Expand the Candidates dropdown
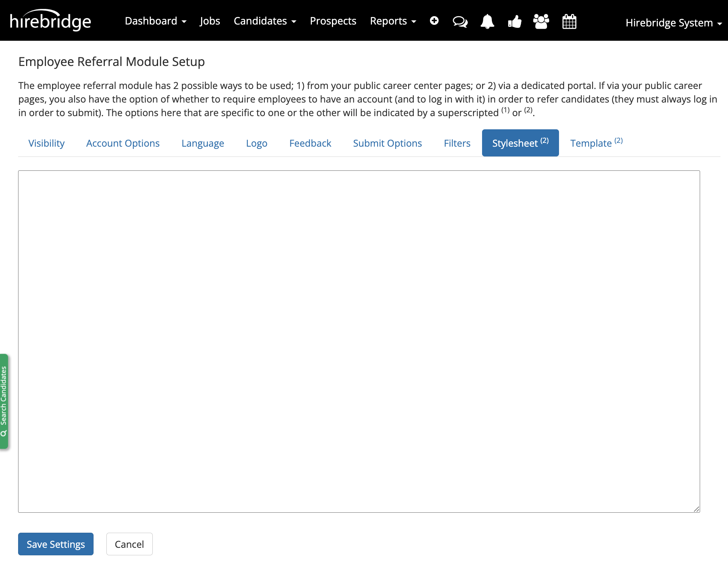Screen dimensions: 728x564 point(265,21)
